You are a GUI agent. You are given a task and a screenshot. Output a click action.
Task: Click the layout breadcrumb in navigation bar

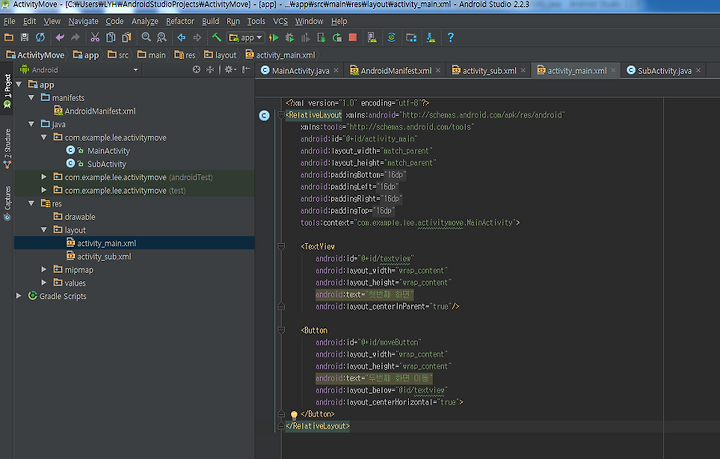click(220, 55)
